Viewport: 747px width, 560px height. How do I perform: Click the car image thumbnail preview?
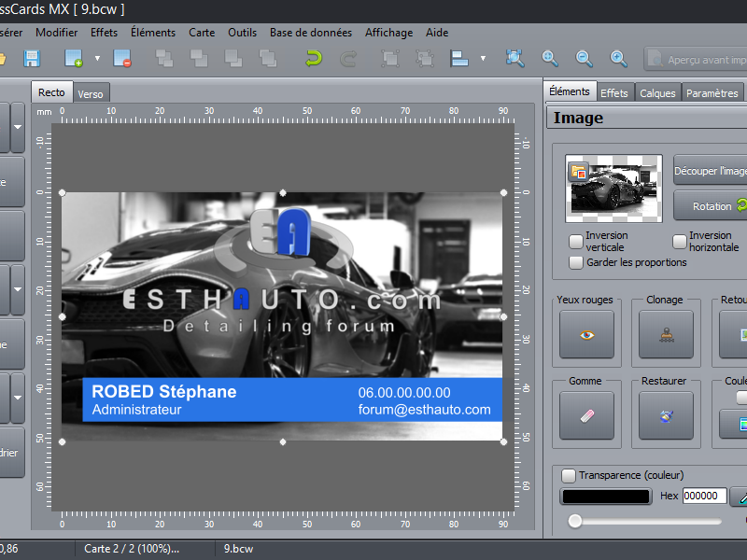tap(613, 189)
